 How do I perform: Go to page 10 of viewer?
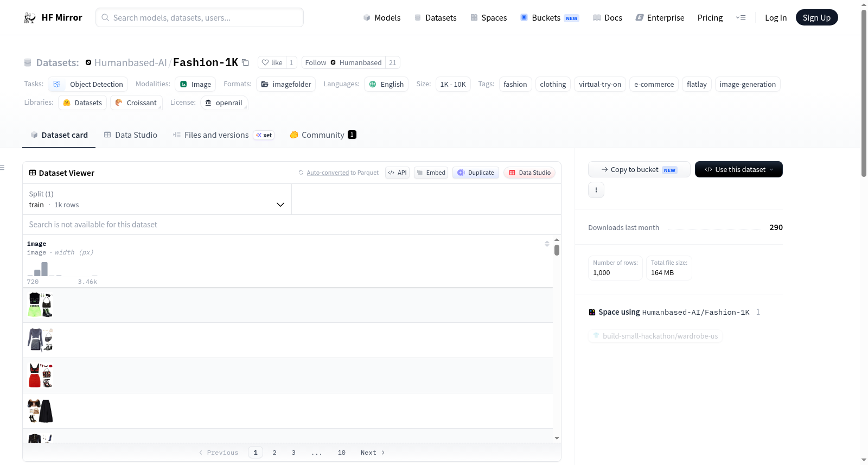[x=341, y=453]
